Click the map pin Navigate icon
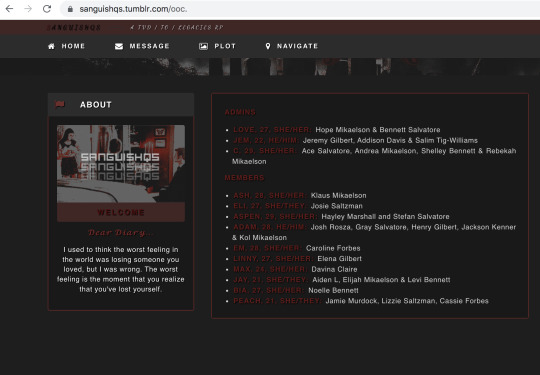The height and width of the screenshot is (375, 540). pos(268,46)
